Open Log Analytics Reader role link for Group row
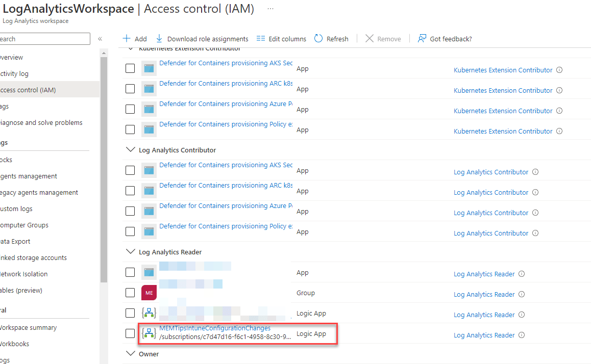Screen dimensions: 591x364 click(x=484, y=294)
